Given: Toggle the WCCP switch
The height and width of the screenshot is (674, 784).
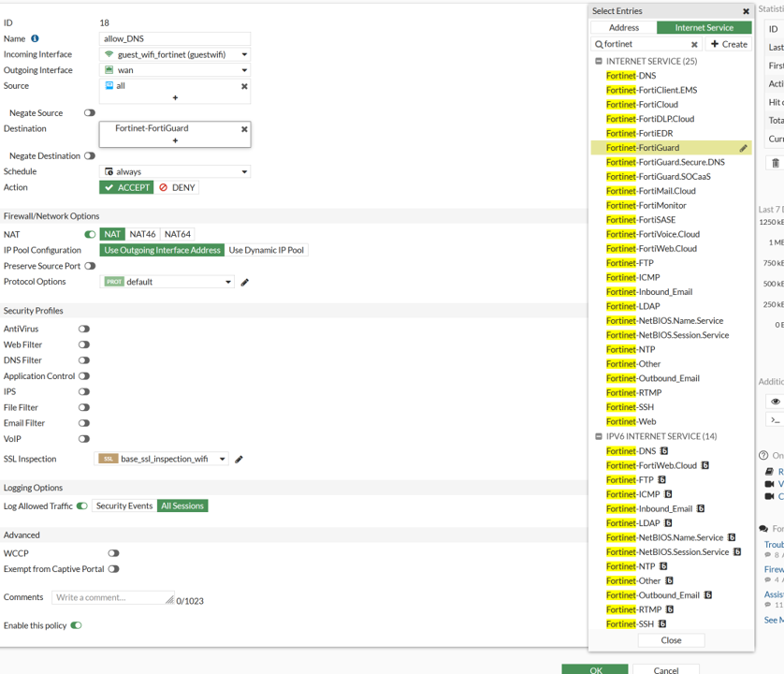Looking at the screenshot, I should pyautogui.click(x=113, y=553).
